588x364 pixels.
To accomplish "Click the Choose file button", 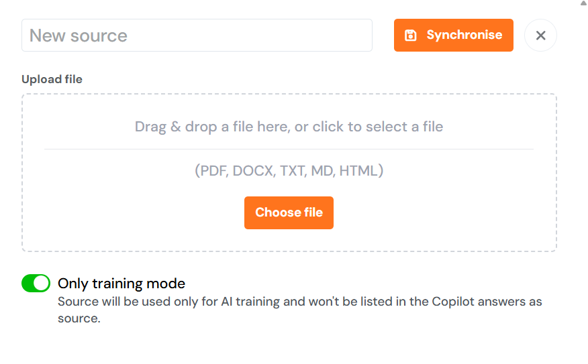I will 289,213.
